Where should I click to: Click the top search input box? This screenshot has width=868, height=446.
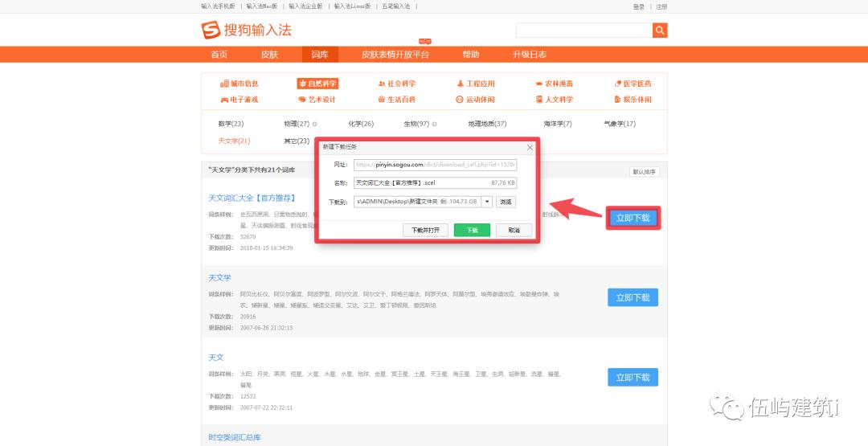coord(584,30)
